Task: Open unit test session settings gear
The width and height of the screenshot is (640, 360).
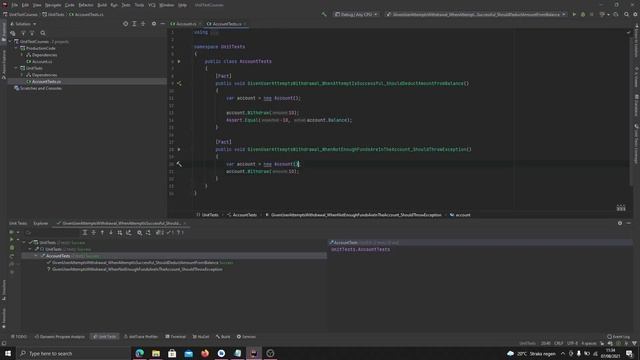Action: [620, 223]
